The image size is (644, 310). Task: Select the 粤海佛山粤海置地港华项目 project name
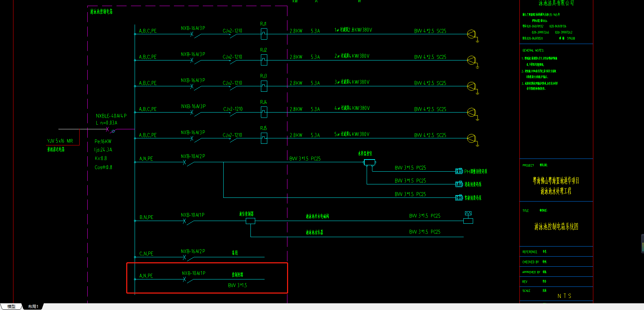pos(556,181)
